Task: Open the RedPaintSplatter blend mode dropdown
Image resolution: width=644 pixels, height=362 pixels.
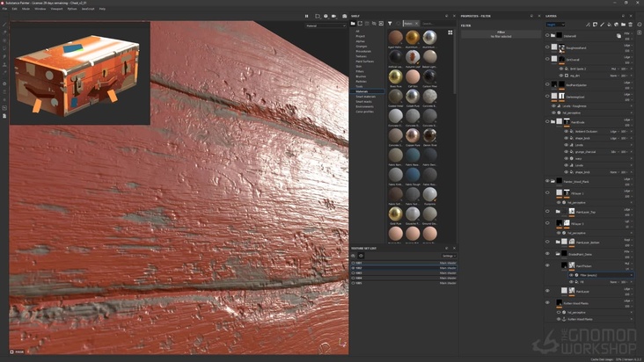Action: [627, 83]
